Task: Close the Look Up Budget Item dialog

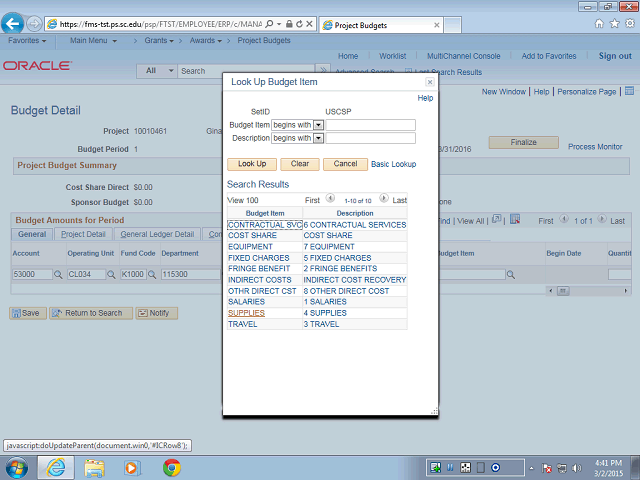Action: click(x=430, y=82)
